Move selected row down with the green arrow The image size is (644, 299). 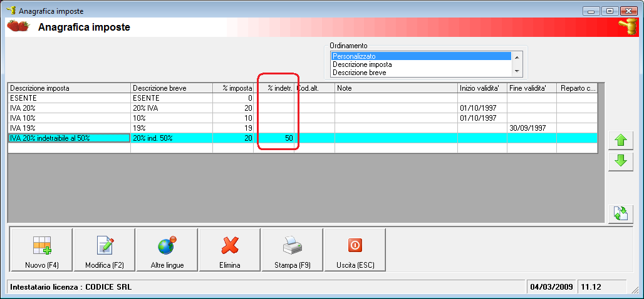(x=621, y=161)
